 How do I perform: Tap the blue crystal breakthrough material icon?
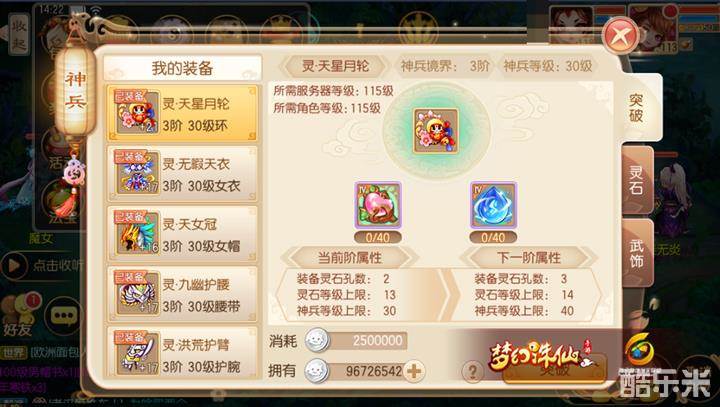(493, 205)
